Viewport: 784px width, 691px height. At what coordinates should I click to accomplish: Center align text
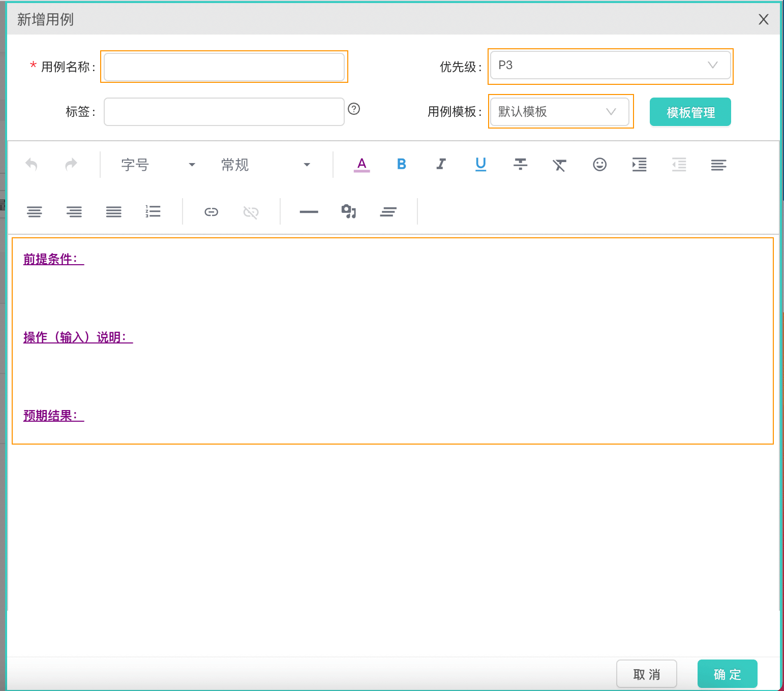(x=35, y=211)
